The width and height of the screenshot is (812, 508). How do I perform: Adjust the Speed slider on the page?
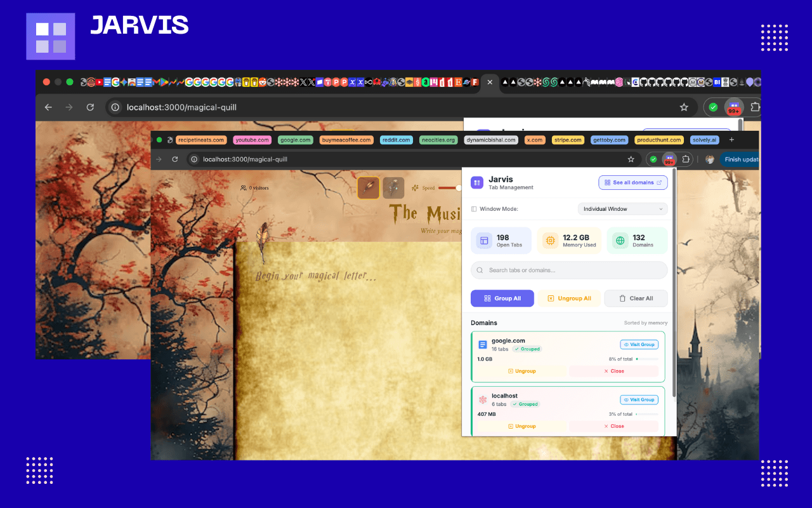459,188
